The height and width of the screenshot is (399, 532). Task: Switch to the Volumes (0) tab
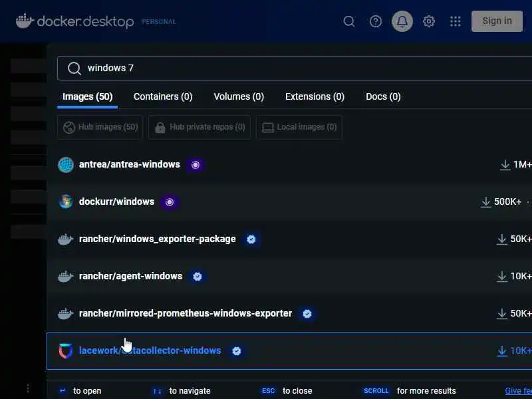coord(239,96)
